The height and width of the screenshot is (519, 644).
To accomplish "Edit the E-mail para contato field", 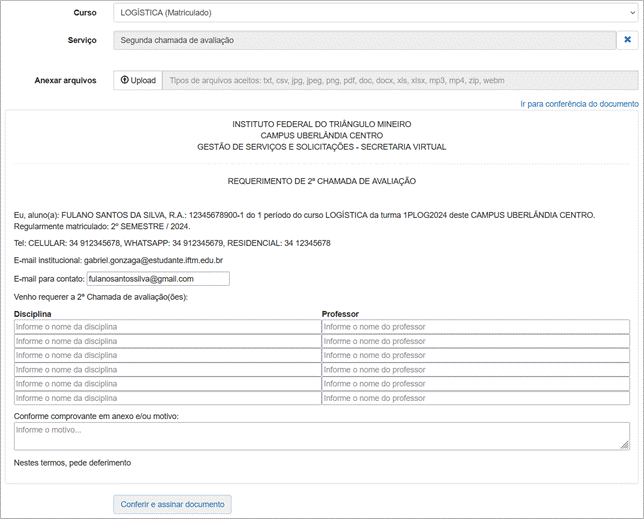I will pos(158,279).
